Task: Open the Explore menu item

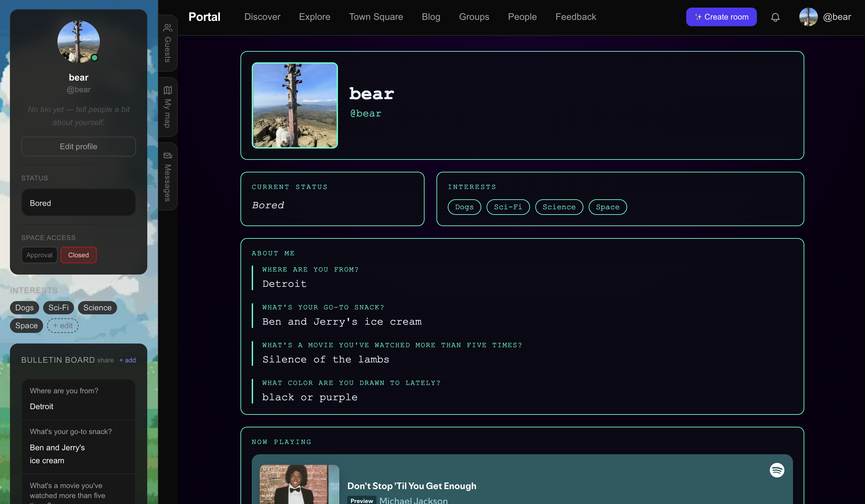Action: point(314,17)
